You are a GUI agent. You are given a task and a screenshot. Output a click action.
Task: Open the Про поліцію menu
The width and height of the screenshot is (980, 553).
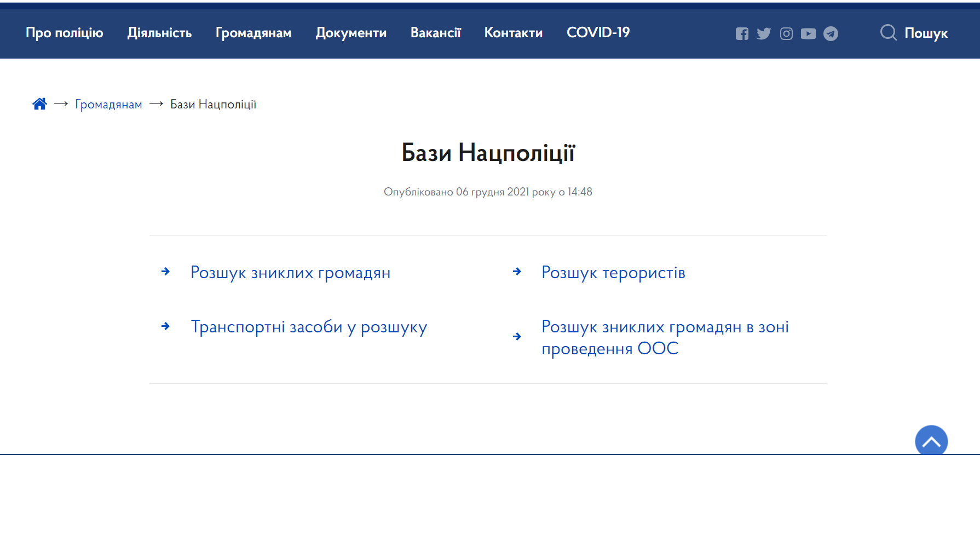(x=64, y=33)
